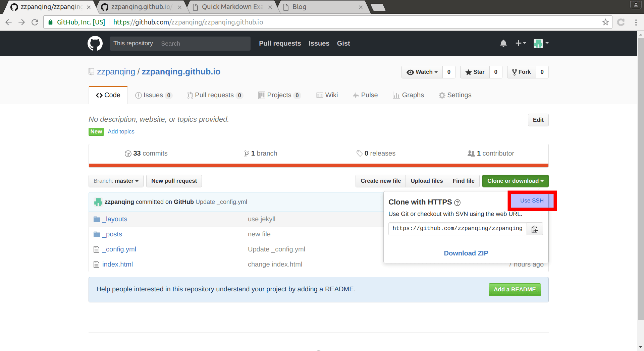Viewport: 644px width, 351px height.
Task: Click the zzpanqing.github.io repository name
Action: tap(181, 72)
